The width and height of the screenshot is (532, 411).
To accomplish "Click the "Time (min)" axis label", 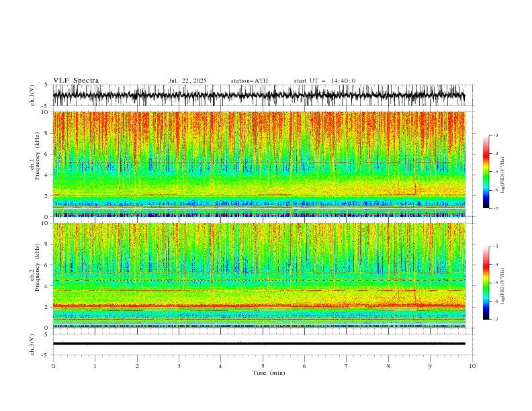I will (x=269, y=373).
